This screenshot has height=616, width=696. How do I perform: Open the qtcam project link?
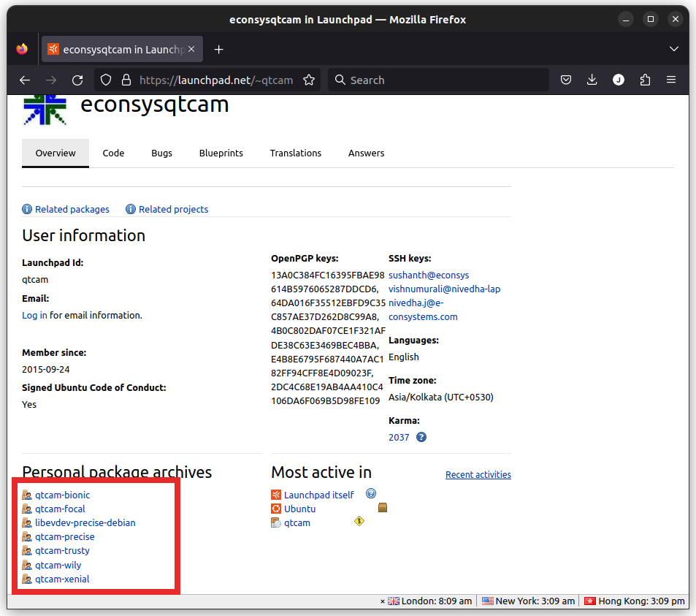[x=297, y=523]
